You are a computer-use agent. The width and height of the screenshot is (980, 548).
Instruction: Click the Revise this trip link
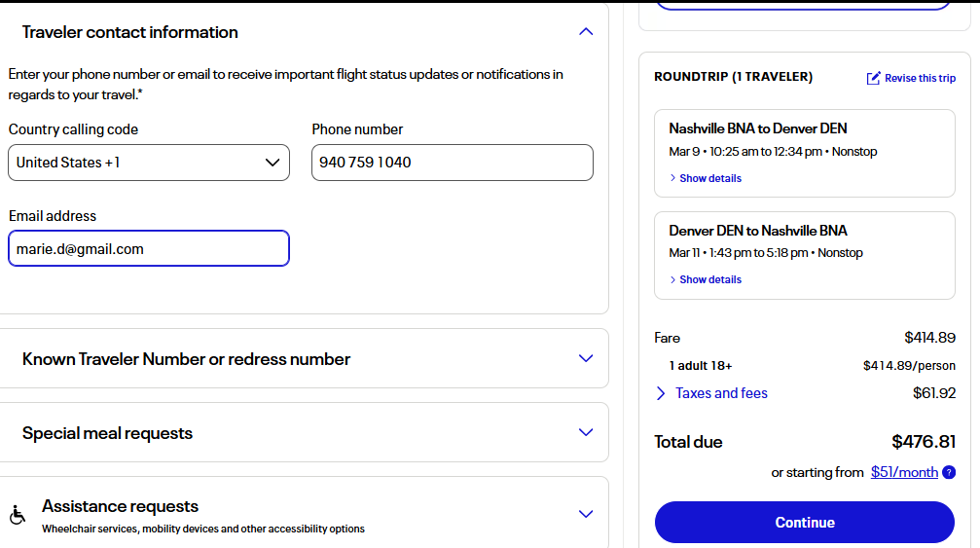pos(920,78)
